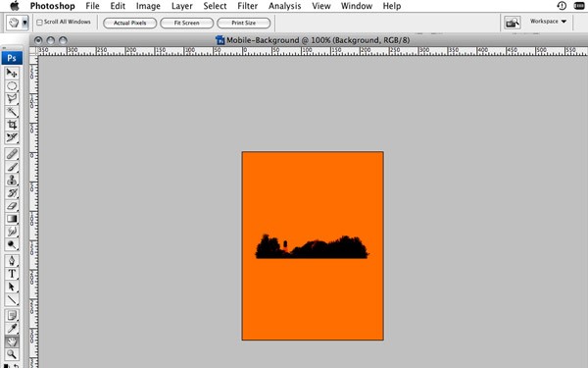The image size is (588, 368).
Task: Open the File menu
Action: [x=92, y=6]
